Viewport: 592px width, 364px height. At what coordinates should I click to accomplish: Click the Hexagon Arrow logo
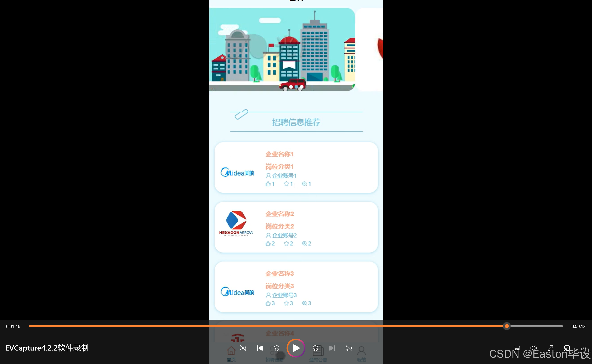point(236,223)
